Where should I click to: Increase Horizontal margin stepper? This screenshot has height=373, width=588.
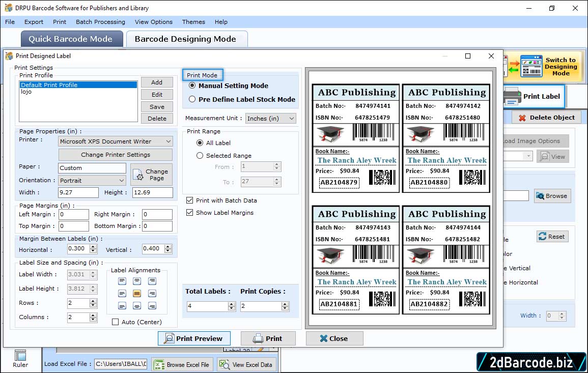coord(93,246)
